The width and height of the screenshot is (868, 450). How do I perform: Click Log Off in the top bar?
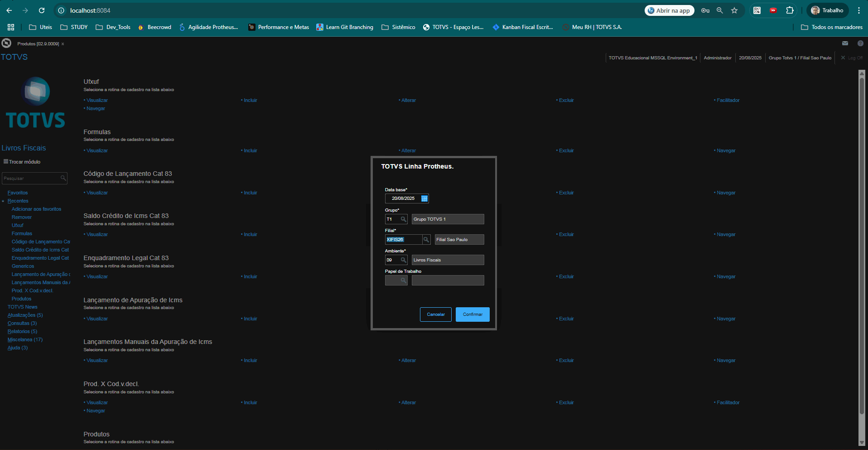852,58
